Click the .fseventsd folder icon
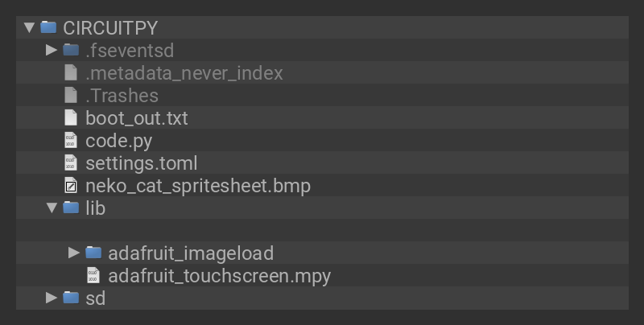The image size is (644, 325). (x=71, y=50)
